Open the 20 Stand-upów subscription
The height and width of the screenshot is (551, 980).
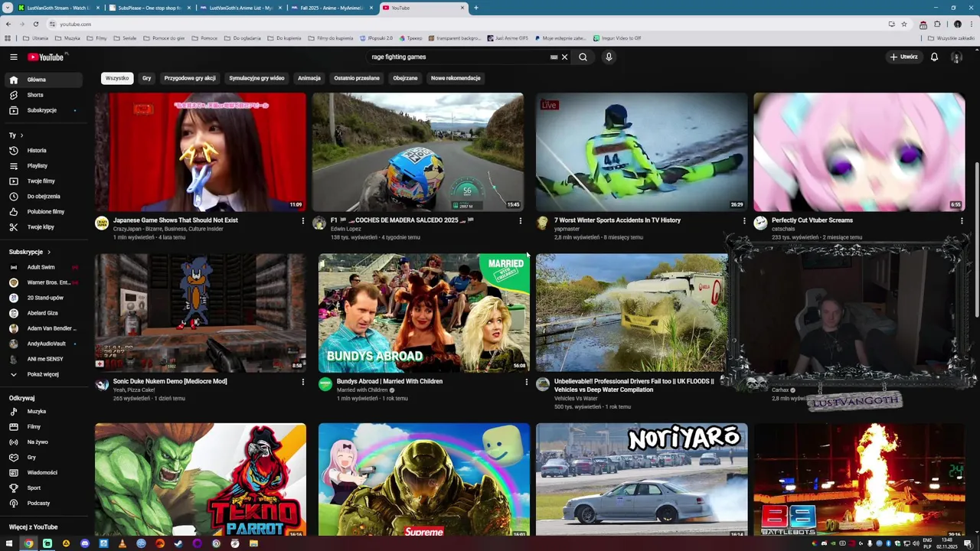[43, 298]
